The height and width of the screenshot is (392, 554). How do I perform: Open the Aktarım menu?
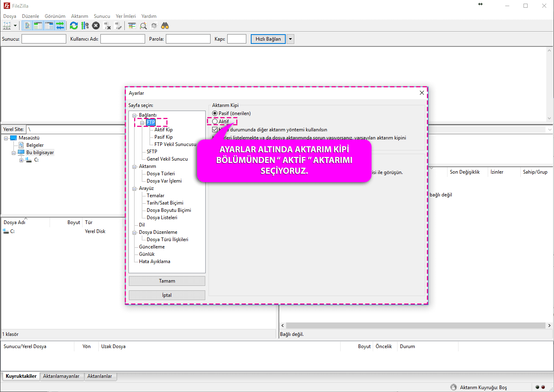point(79,16)
